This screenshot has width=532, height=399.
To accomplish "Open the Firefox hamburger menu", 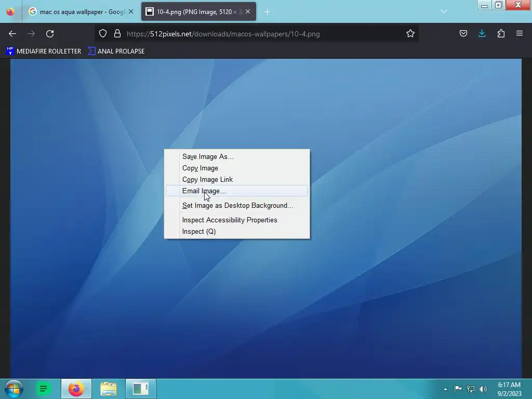I will pyautogui.click(x=520, y=33).
